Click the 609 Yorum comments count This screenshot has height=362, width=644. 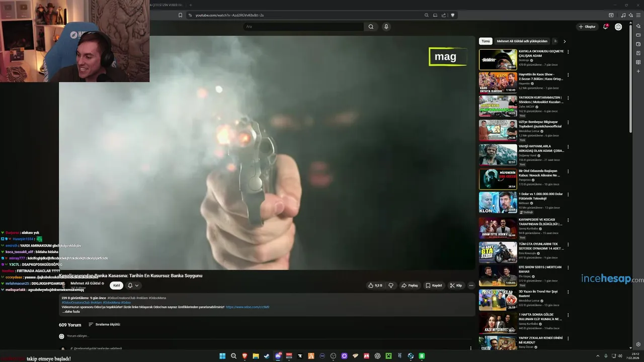(x=70, y=325)
